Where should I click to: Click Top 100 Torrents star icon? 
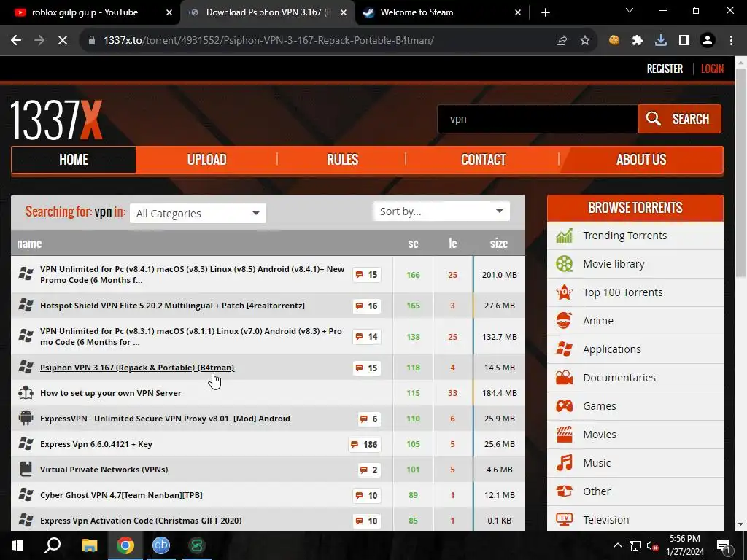565,292
